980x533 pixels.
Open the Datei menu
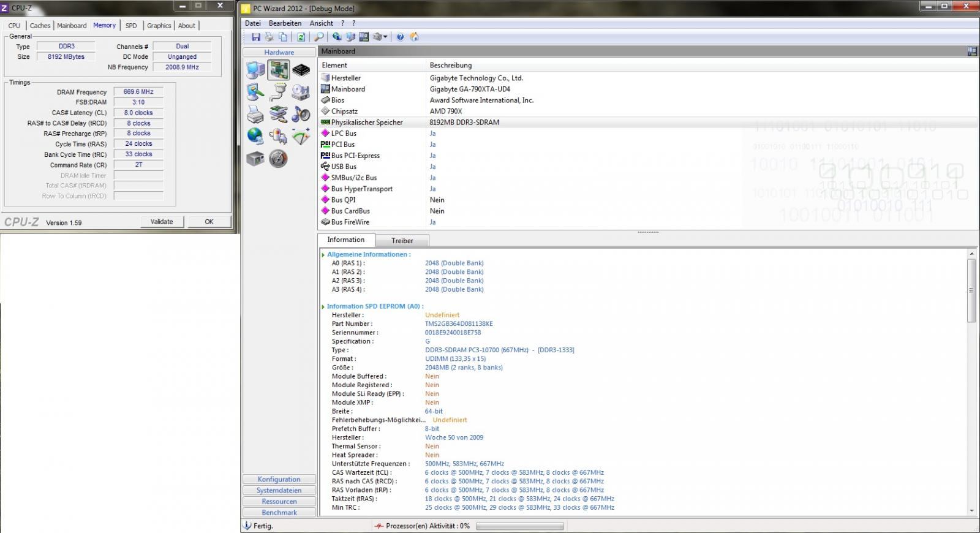click(253, 23)
